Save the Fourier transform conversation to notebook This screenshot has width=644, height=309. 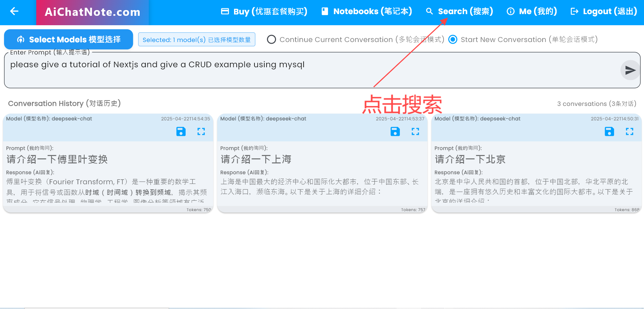pyautogui.click(x=181, y=131)
